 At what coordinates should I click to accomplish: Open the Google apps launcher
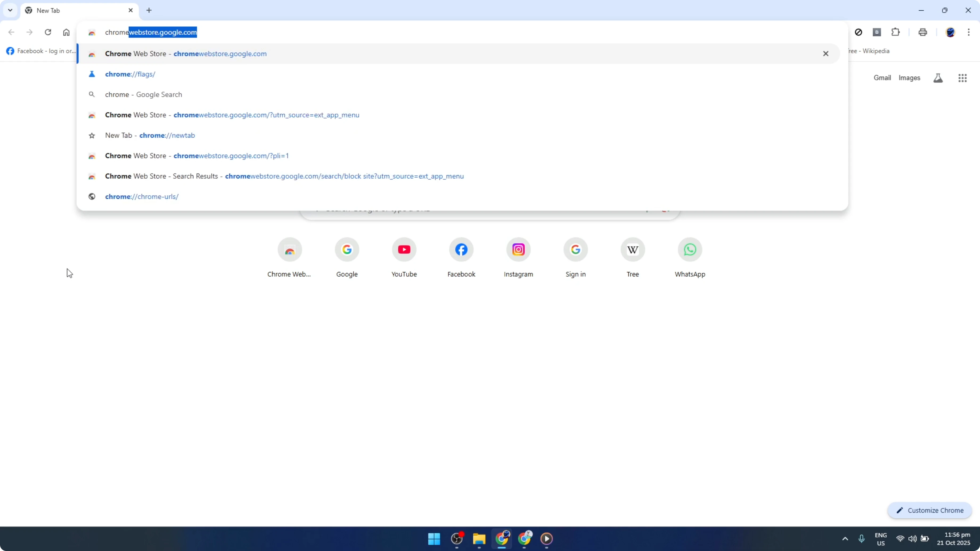click(963, 78)
